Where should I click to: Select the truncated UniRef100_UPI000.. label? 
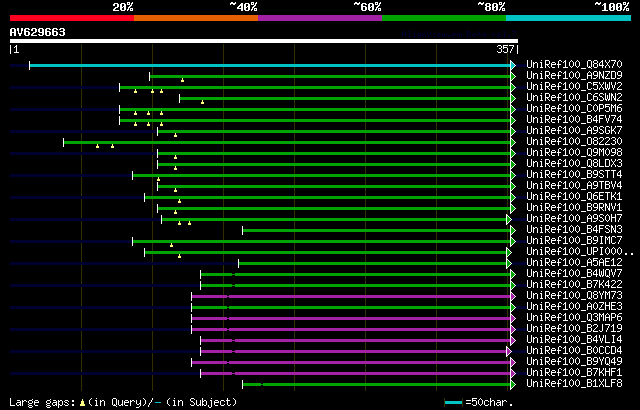click(x=580, y=252)
